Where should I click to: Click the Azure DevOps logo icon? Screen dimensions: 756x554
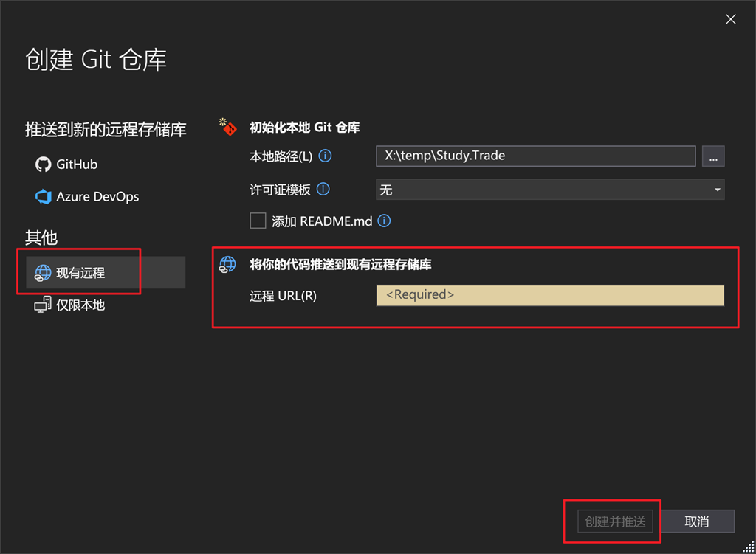43,196
